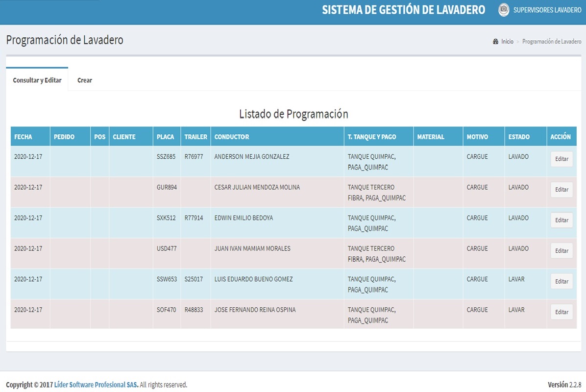This screenshot has width=586, height=392.
Task: Click the supervisor user avatar icon
Action: [504, 10]
